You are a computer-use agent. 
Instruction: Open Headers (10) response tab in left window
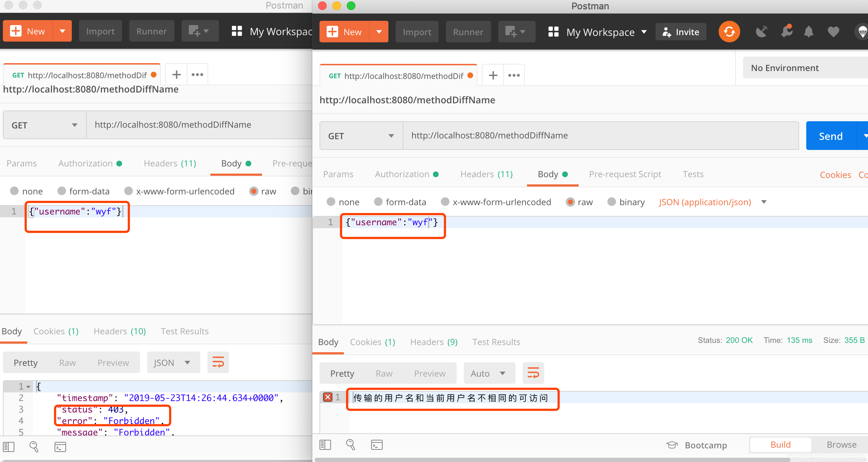pyautogui.click(x=120, y=331)
